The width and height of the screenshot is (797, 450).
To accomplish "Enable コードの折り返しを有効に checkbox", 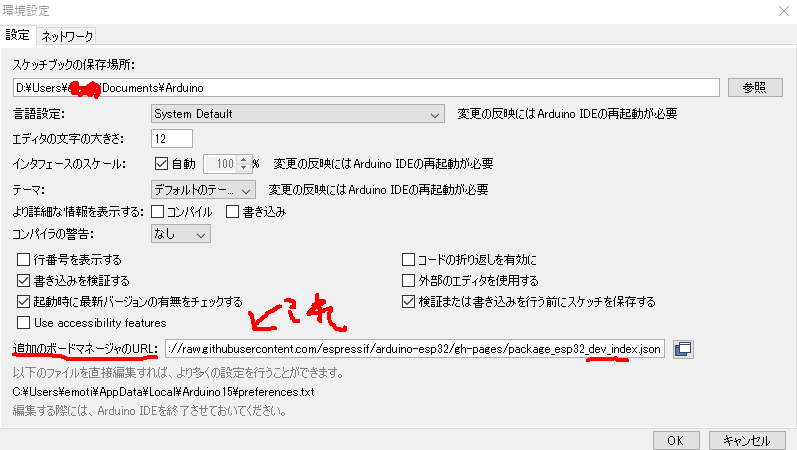I will [x=408, y=260].
